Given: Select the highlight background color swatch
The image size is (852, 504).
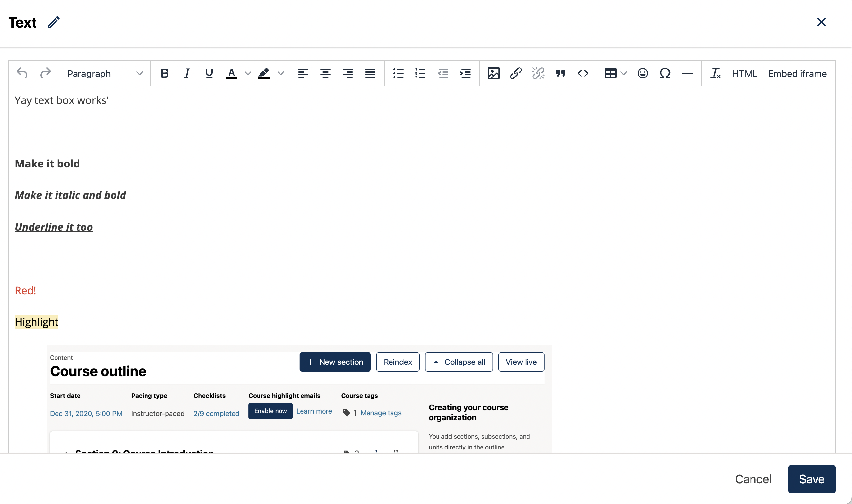Looking at the screenshot, I should (x=264, y=73).
